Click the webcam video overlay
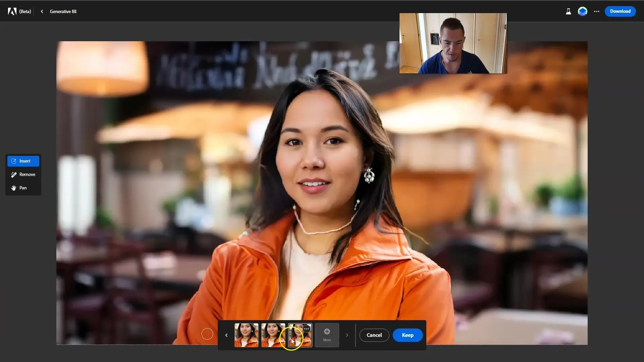Image resolution: width=644 pixels, height=362 pixels. coord(453,43)
